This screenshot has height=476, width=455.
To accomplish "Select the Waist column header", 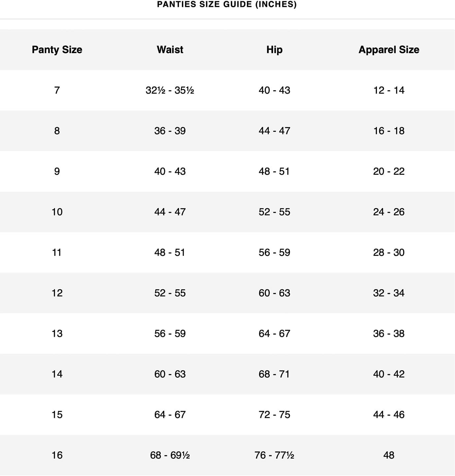I will coord(170,50).
